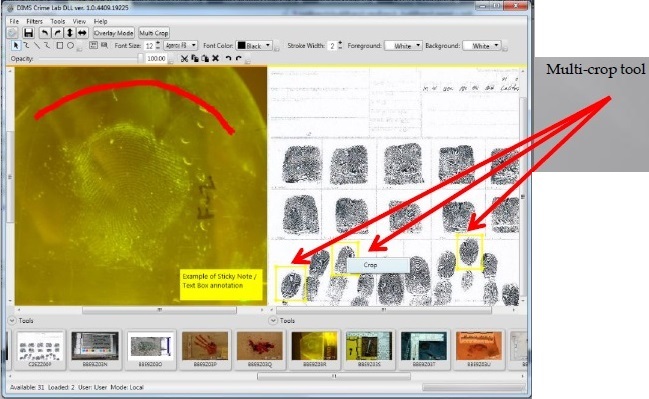Click the Stroke Width value field
Screen dimensions: 649x399
coord(332,46)
